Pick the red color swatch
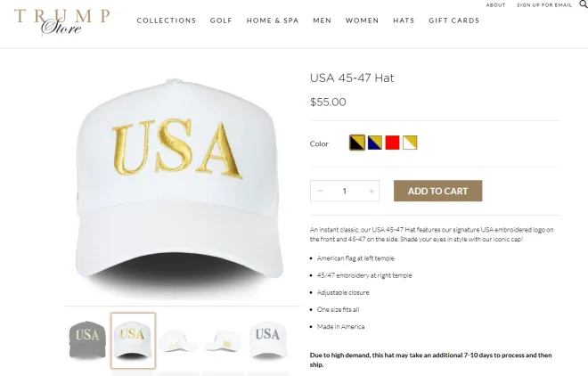Viewport: 588px width, 376px height. click(x=392, y=143)
